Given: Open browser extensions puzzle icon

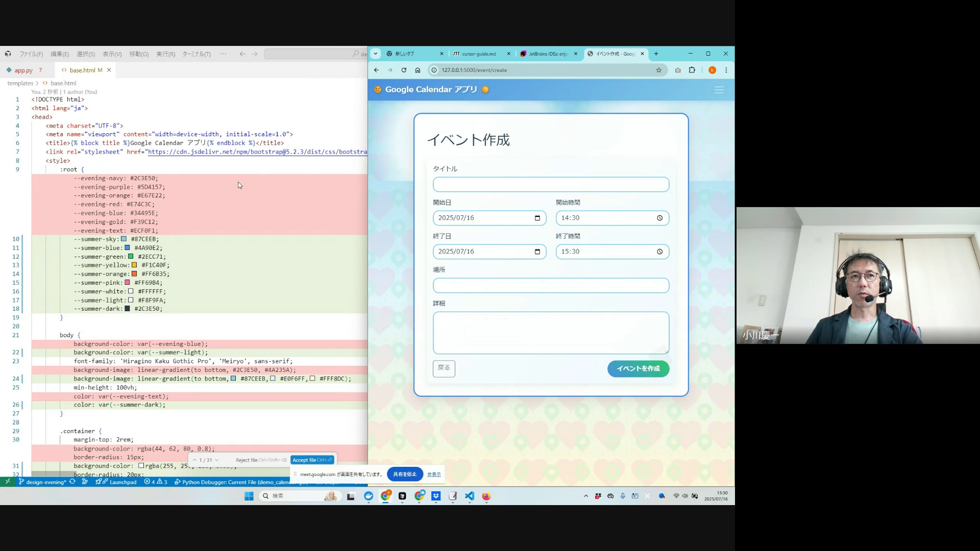Looking at the screenshot, I should [692, 70].
